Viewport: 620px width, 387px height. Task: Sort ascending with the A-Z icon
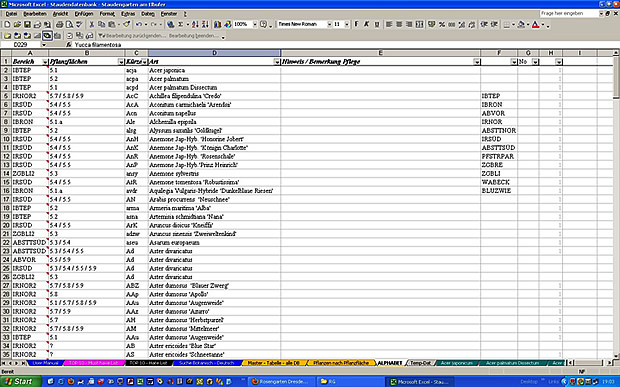coord(195,25)
